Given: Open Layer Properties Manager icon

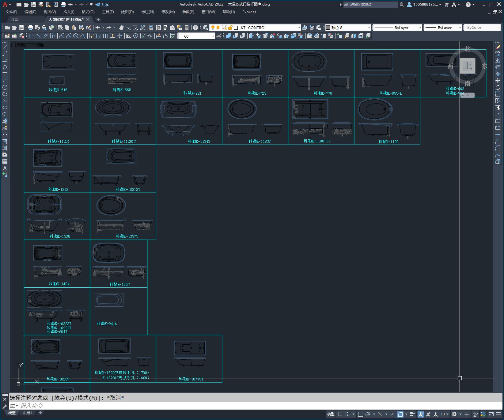Looking at the screenshot, I should (x=206, y=28).
